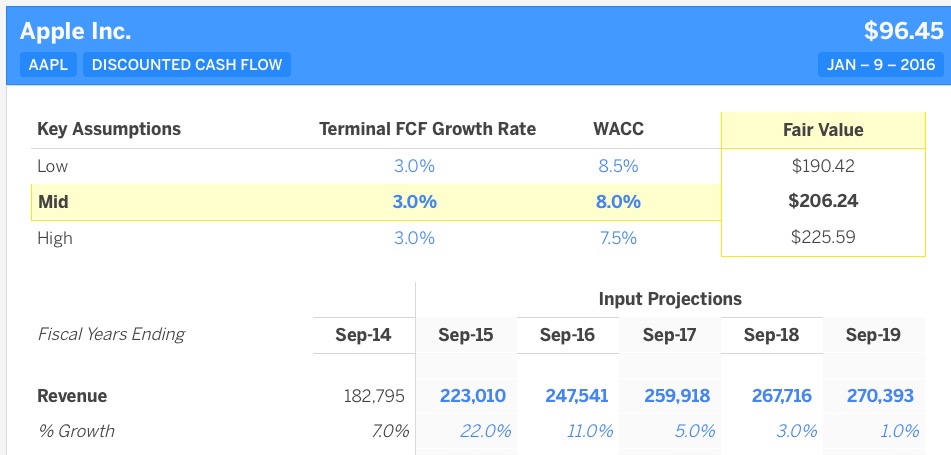Click the Apple Inc. company title
The image size is (951, 455).
75,31
